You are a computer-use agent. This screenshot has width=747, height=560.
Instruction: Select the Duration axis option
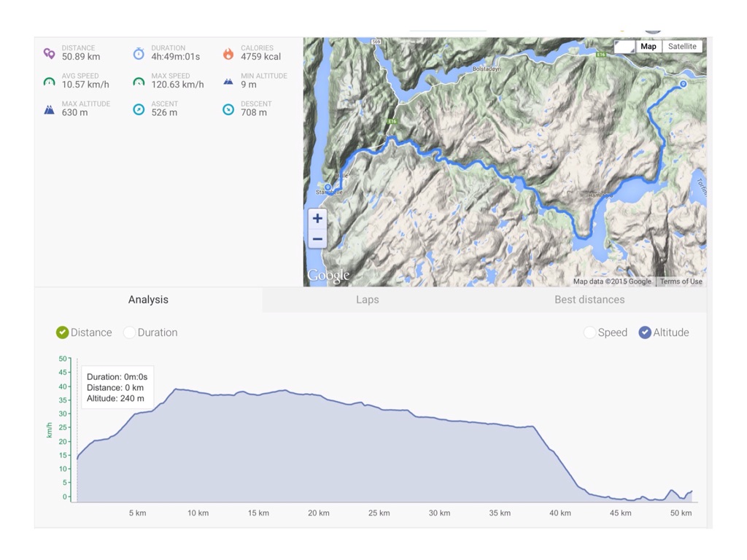tap(130, 332)
